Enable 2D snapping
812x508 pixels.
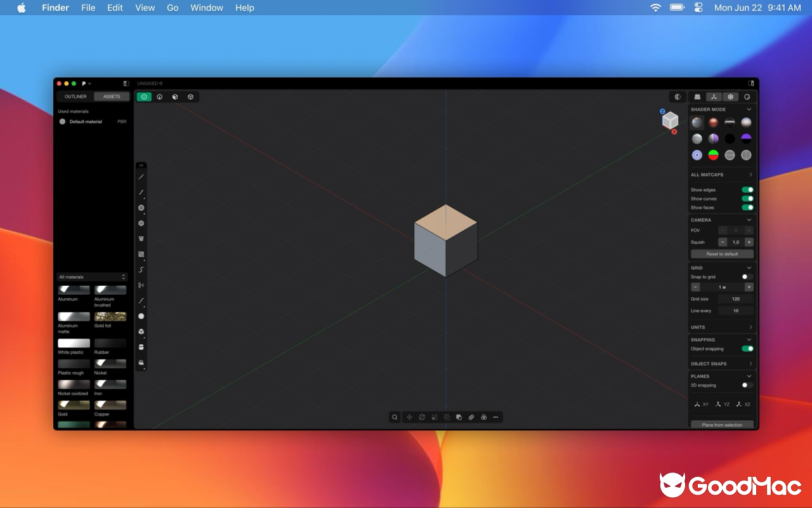tap(748, 385)
